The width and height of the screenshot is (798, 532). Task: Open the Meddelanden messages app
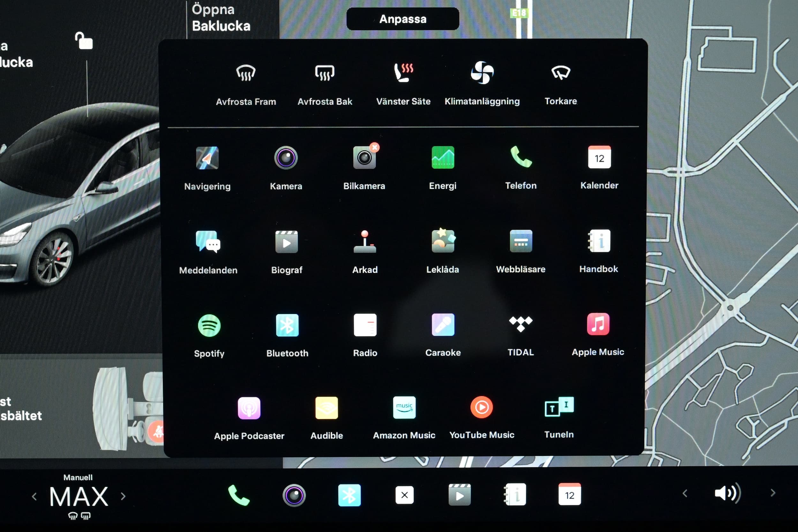click(x=208, y=242)
